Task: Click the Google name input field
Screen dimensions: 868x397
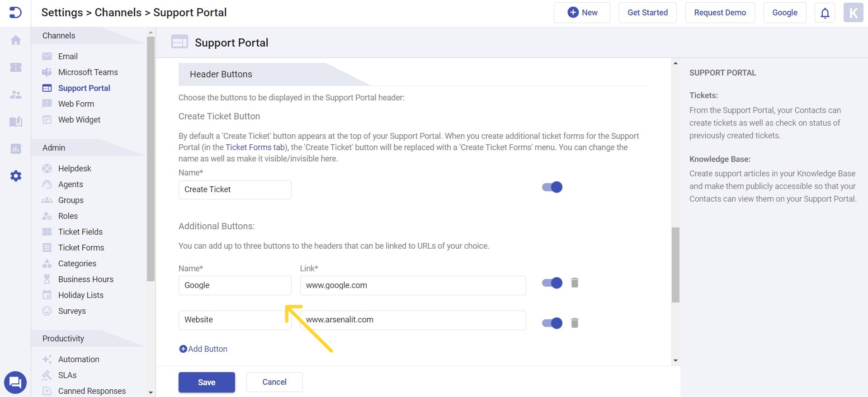Action: point(235,286)
